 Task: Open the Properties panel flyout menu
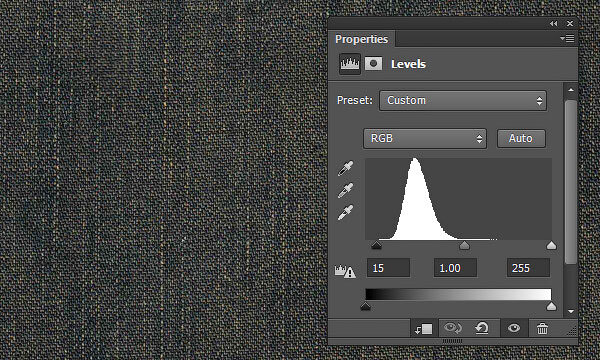567,39
